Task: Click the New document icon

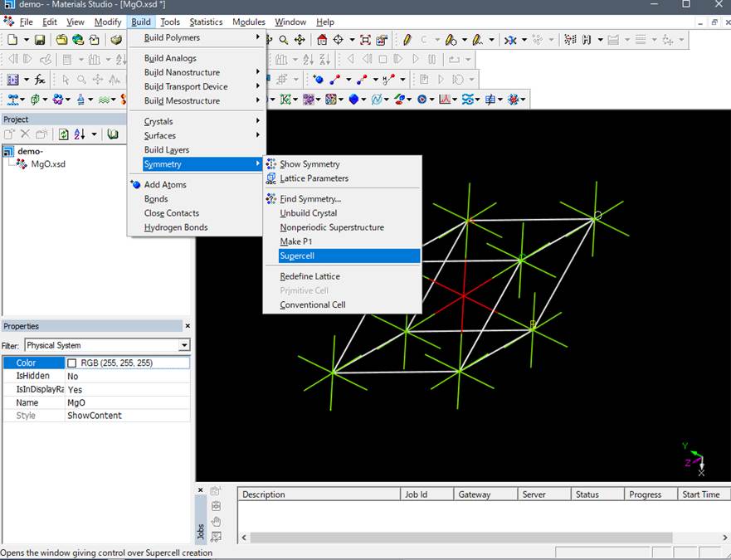Action: [12, 40]
